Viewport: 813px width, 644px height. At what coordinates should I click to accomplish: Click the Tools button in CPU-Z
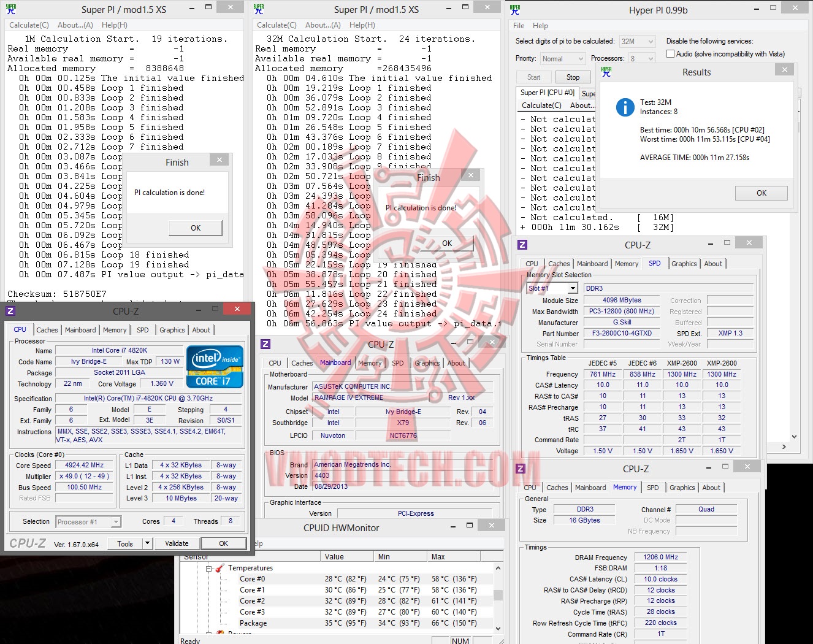coord(125,543)
